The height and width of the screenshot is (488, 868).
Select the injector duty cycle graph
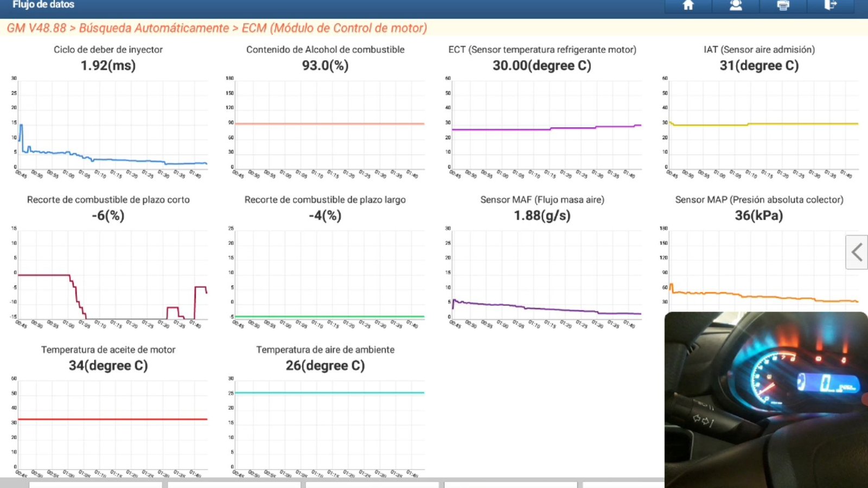click(111, 125)
